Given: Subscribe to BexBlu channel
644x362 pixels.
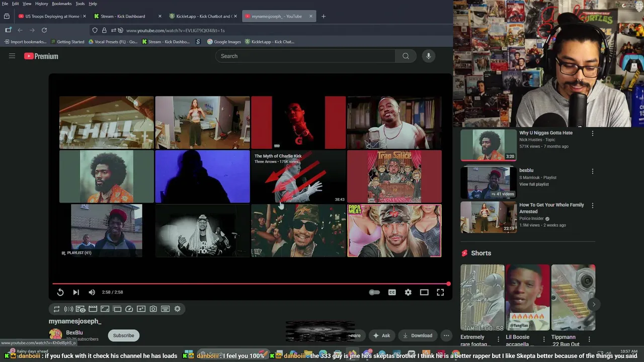Looking at the screenshot, I should 123,335.
